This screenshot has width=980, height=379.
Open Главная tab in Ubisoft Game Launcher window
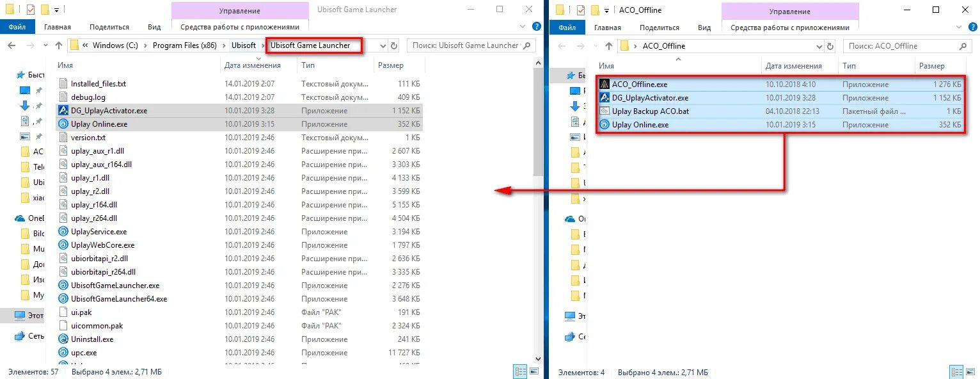[x=58, y=27]
